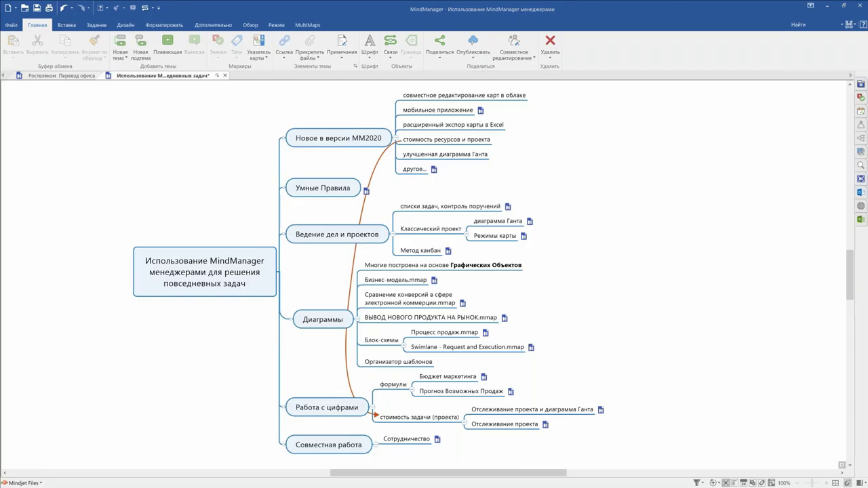Viewport: 868px width, 488px height.
Task: Select the Умные Правила topic
Action: 323,188
